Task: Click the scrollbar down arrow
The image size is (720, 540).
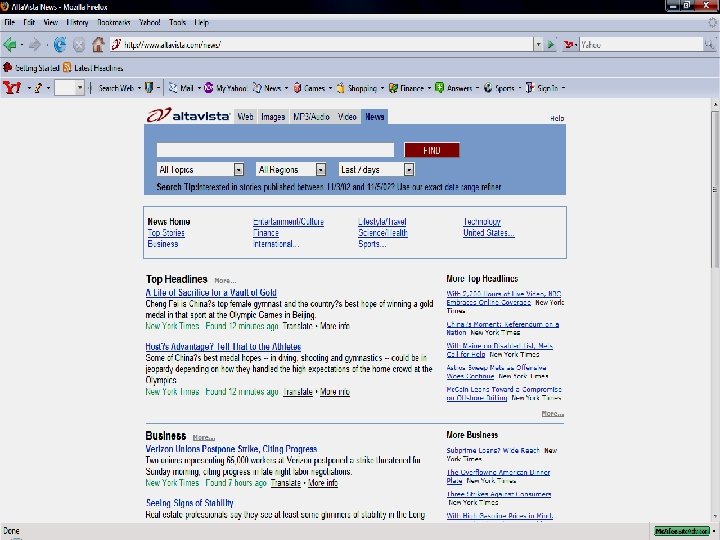Action: coord(715,517)
